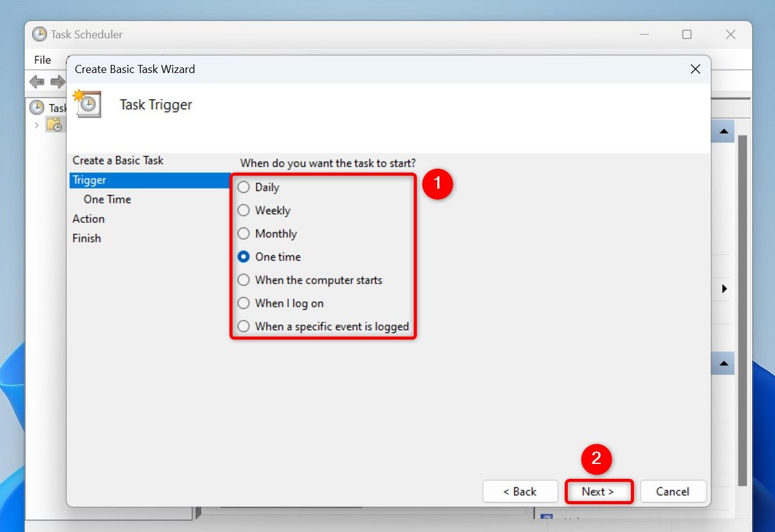Choose the Monthly radio button
This screenshot has width=775, height=532.
267,234
